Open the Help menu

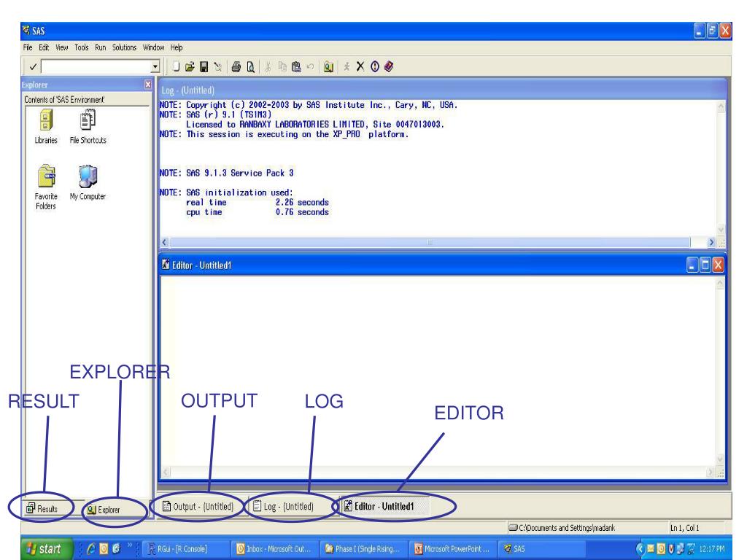pyautogui.click(x=177, y=47)
